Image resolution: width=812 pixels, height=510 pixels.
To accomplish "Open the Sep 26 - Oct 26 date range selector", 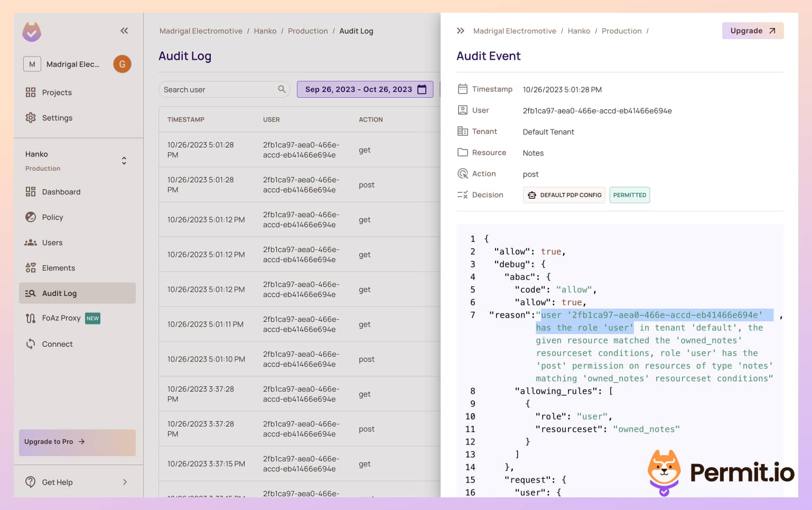I will pos(365,89).
